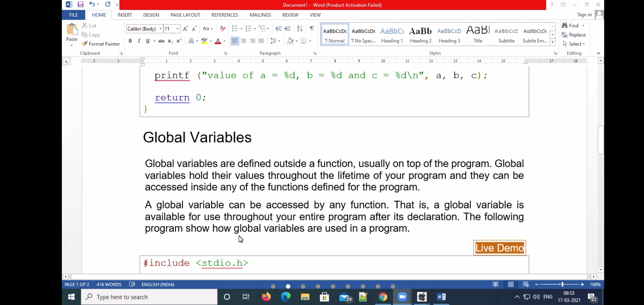This screenshot has height=305, width=644.
Task: Click the Sort A-Z icon
Action: coord(300,29)
